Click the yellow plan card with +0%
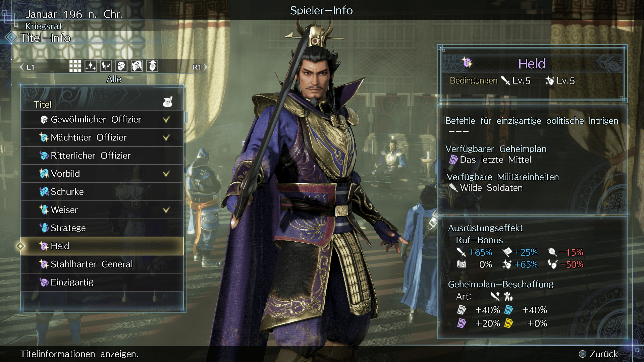644x362 pixels. [508, 323]
